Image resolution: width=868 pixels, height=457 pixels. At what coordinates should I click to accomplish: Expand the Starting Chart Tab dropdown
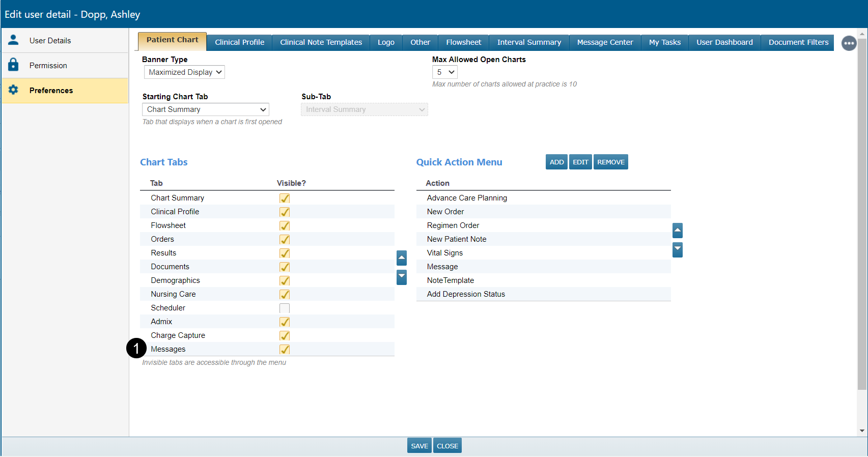click(x=206, y=109)
